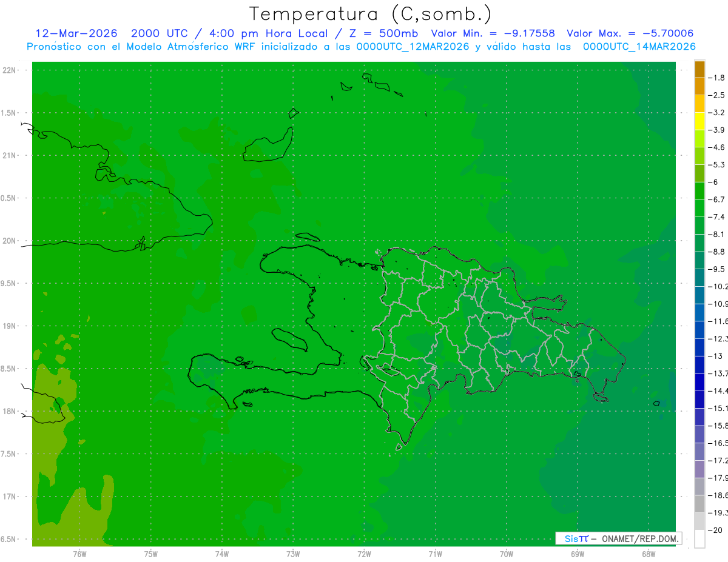728x562 pixels.
Task: Click the 'Temperatura (C,somb.)' title
Action: (x=370, y=14)
